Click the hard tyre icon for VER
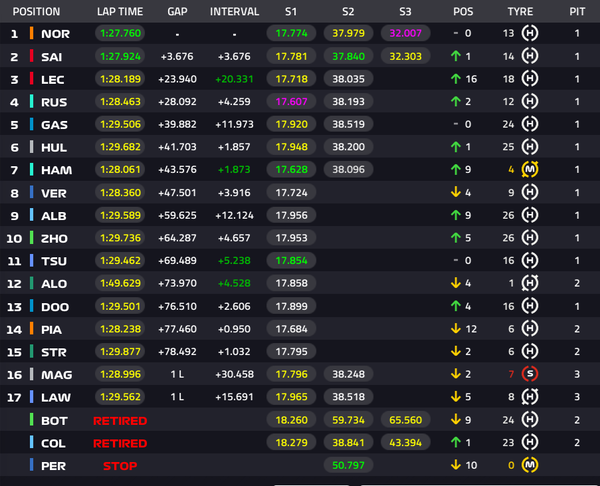The height and width of the screenshot is (486, 600). click(x=530, y=192)
